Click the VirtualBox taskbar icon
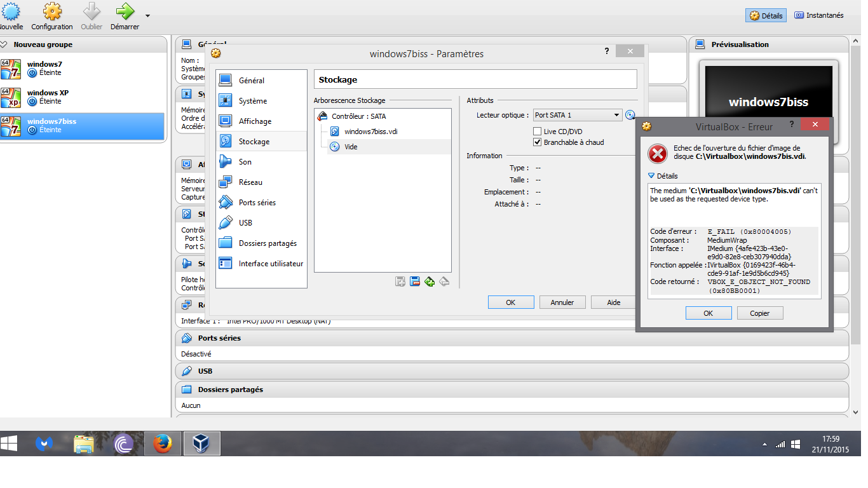Image resolution: width=868 pixels, height=488 pixels. point(202,444)
